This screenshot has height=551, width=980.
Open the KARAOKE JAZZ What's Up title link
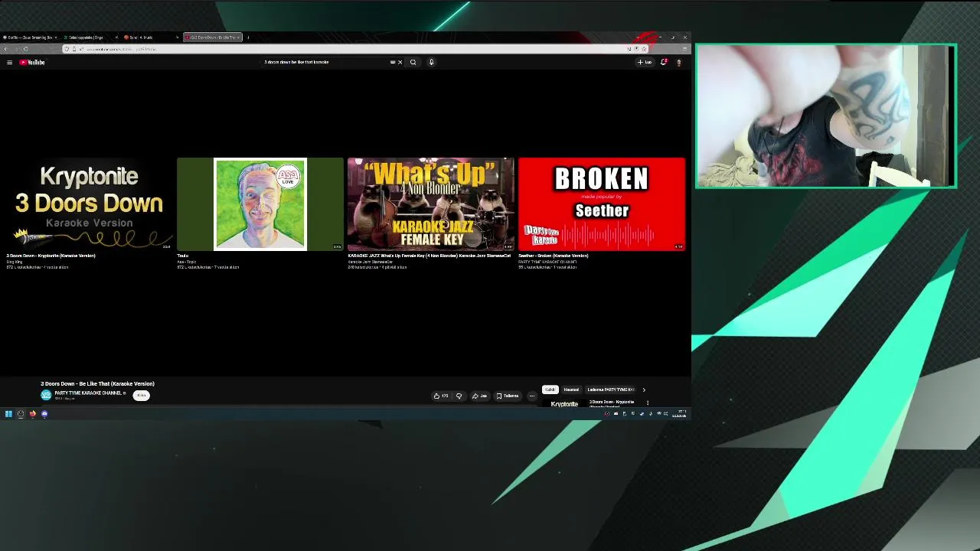pyautogui.click(x=430, y=256)
